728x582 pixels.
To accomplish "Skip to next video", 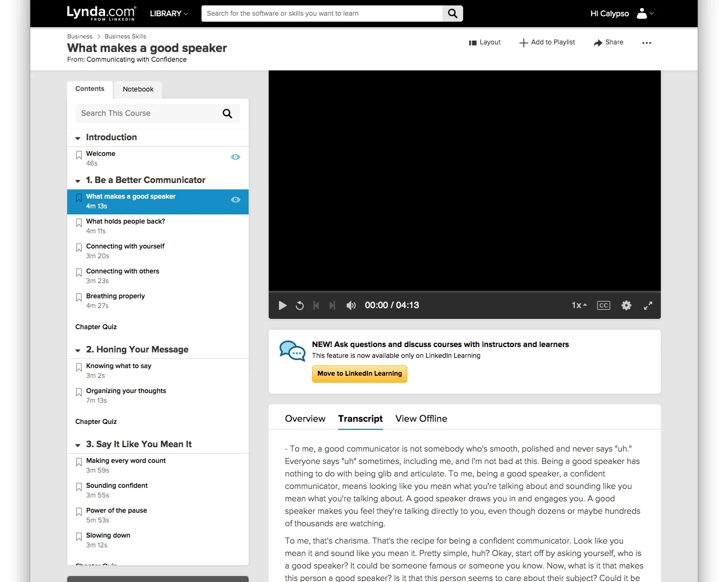I will pos(332,305).
